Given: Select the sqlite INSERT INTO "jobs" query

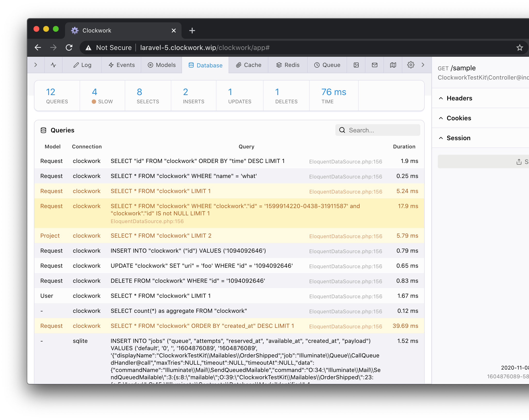Looking at the screenshot, I should point(229,359).
